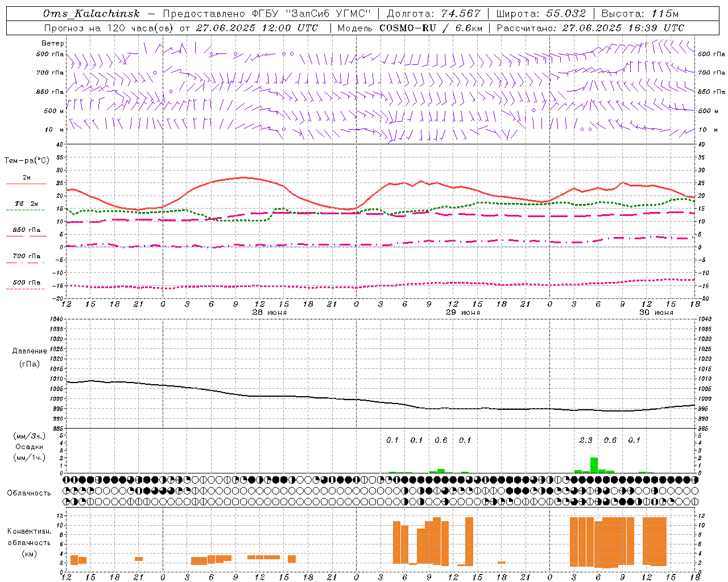Click the 'Тем-ра(°C)' temperature panel label

27,161
